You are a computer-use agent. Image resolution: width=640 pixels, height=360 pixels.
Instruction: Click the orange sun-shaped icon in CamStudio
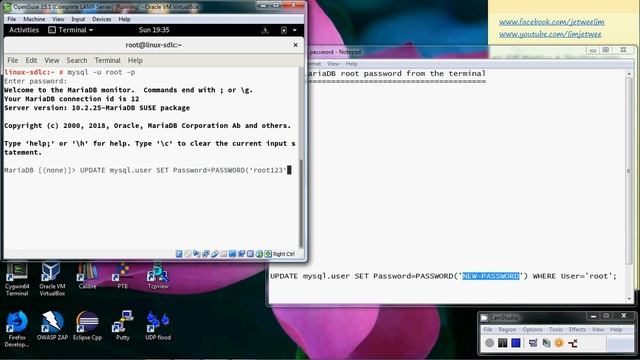tap(559, 343)
